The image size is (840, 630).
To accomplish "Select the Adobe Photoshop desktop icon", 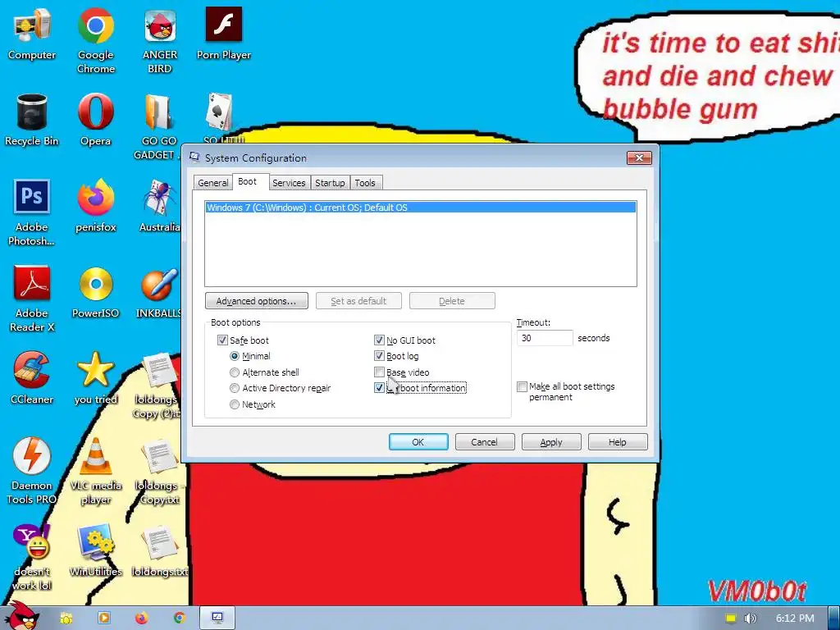I will [x=32, y=212].
